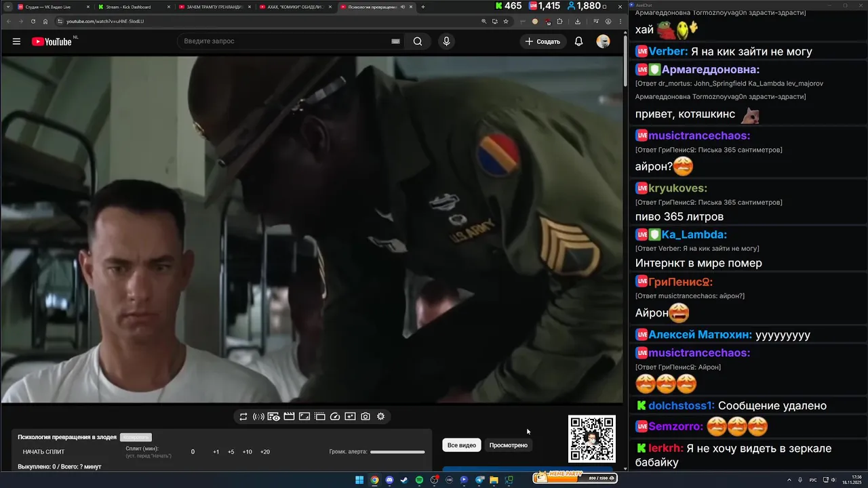
Task: Click kryukoves username in chat
Action: tap(678, 188)
